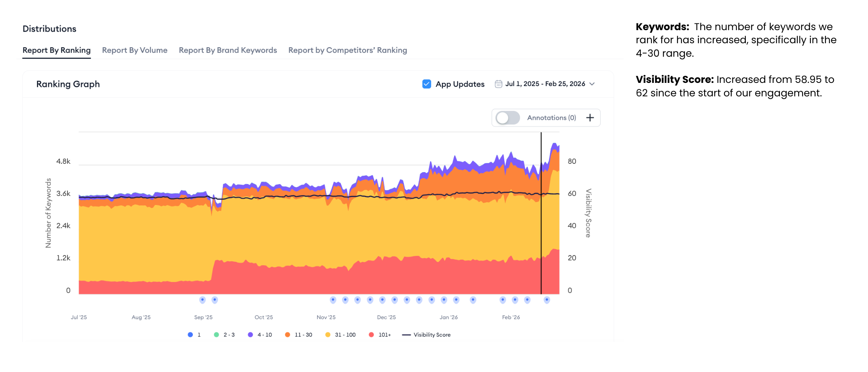Click the 31 - 100 yellow legend swatch
This screenshot has width=868, height=372.
click(x=328, y=335)
